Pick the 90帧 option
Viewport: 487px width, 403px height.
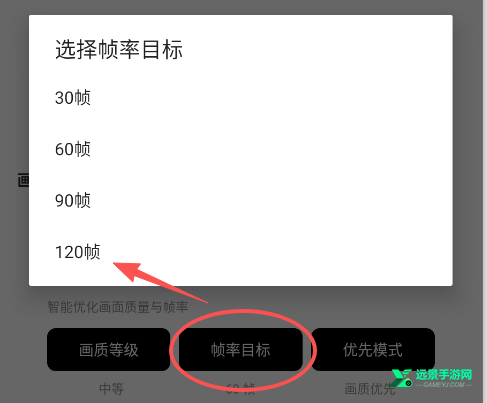click(240, 200)
